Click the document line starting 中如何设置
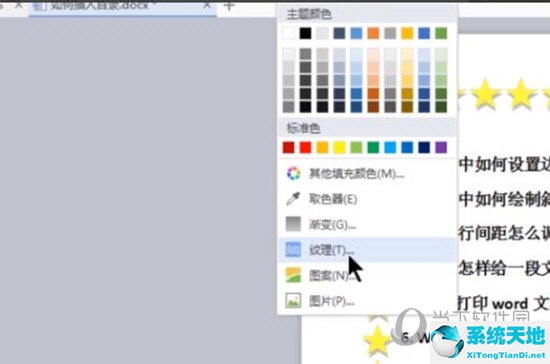The height and width of the screenshot is (364, 550). 504,164
